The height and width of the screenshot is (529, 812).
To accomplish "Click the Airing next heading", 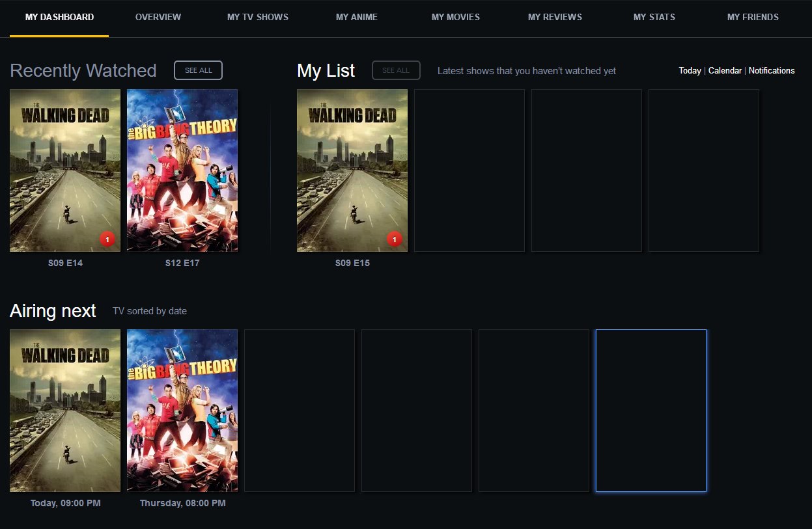I will 53,310.
